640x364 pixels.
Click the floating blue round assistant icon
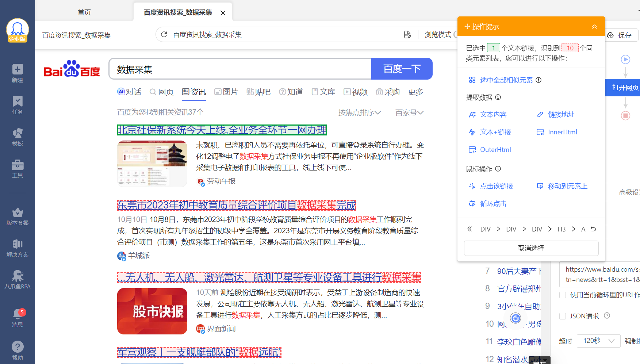point(516,318)
